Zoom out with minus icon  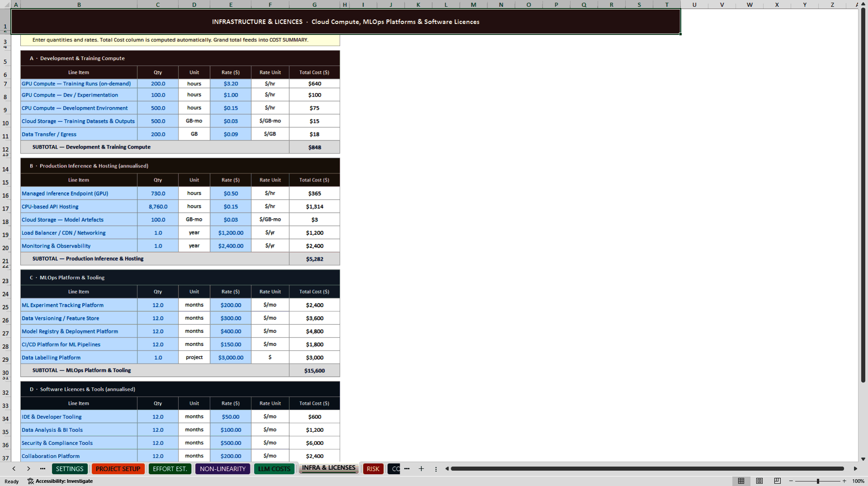(791, 481)
